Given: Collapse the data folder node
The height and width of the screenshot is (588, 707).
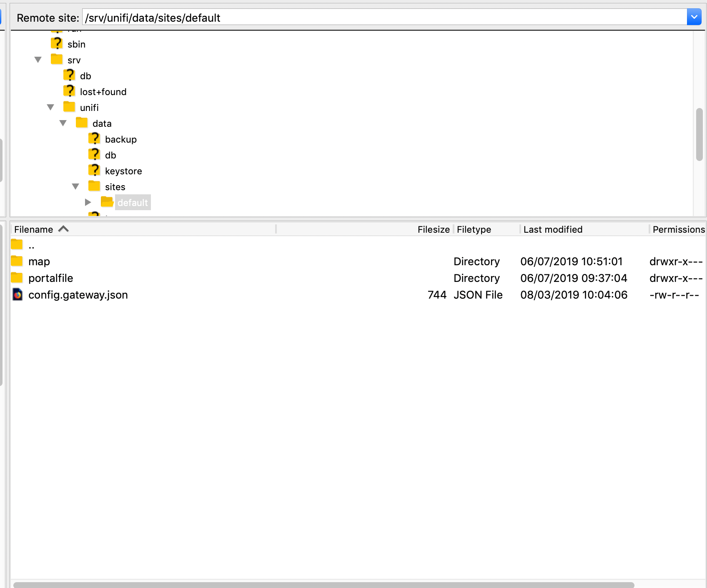Looking at the screenshot, I should (63, 123).
